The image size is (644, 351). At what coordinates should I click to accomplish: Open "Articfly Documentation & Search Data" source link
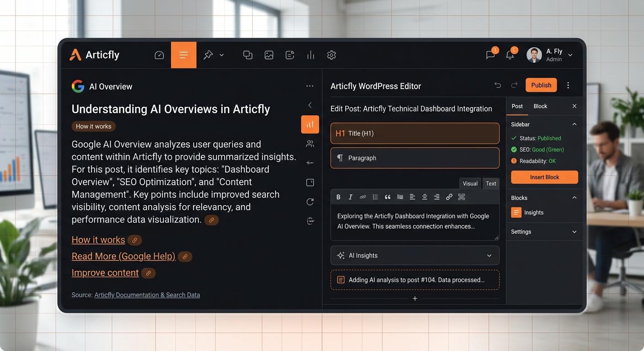coord(147,295)
